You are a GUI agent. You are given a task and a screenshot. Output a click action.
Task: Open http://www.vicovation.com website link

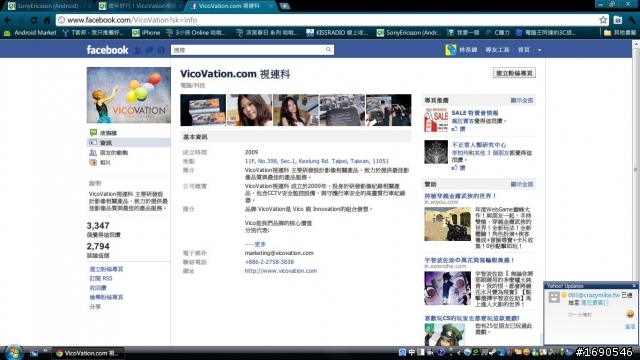(281, 271)
